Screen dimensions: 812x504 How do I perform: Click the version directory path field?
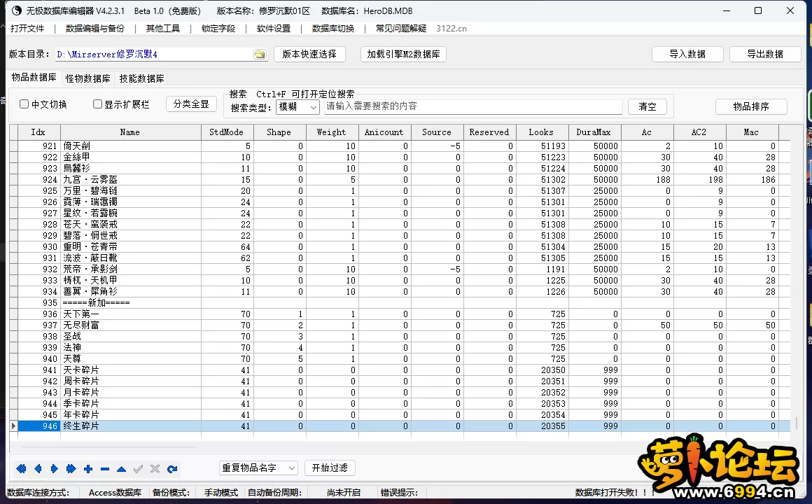(x=154, y=55)
